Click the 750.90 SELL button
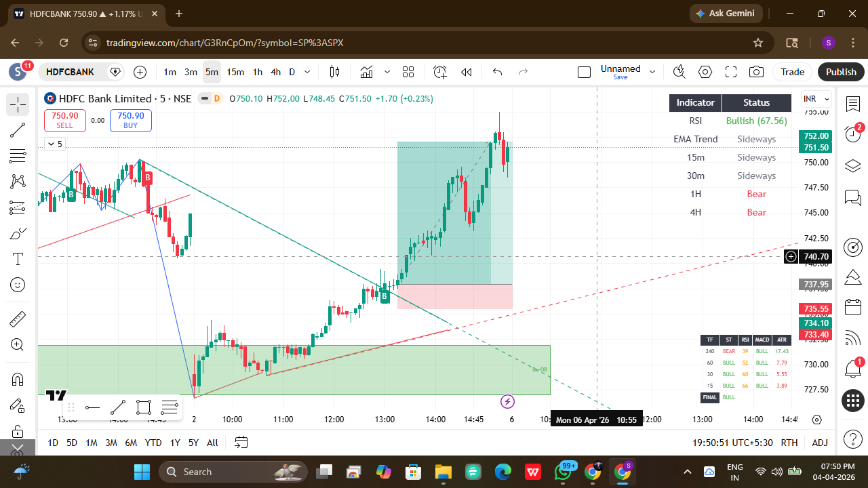 (x=64, y=120)
